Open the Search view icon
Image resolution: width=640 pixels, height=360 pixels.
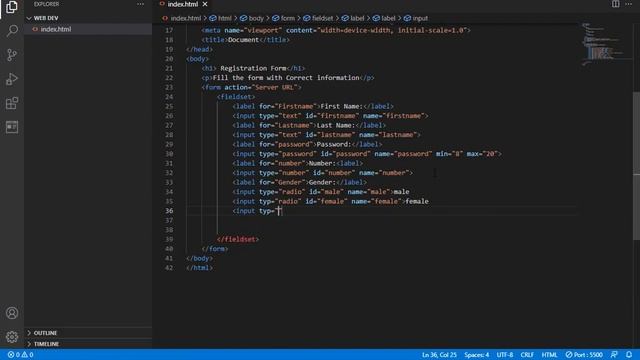click(12, 31)
